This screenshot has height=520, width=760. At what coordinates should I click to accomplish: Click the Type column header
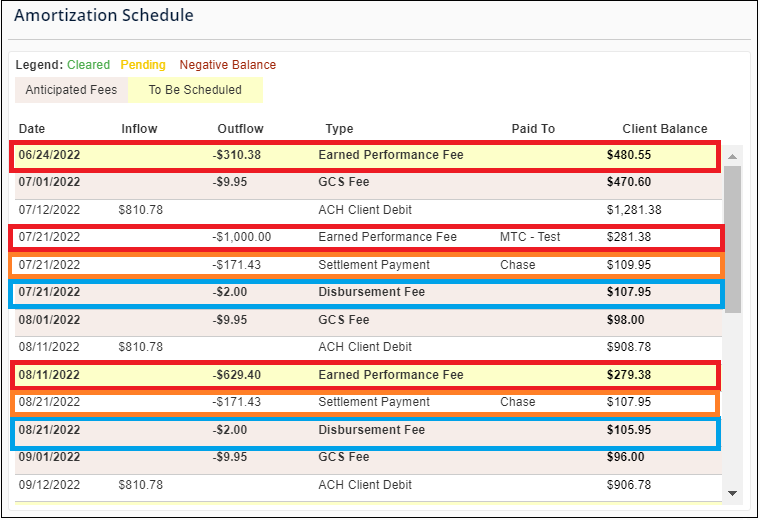pyautogui.click(x=339, y=129)
